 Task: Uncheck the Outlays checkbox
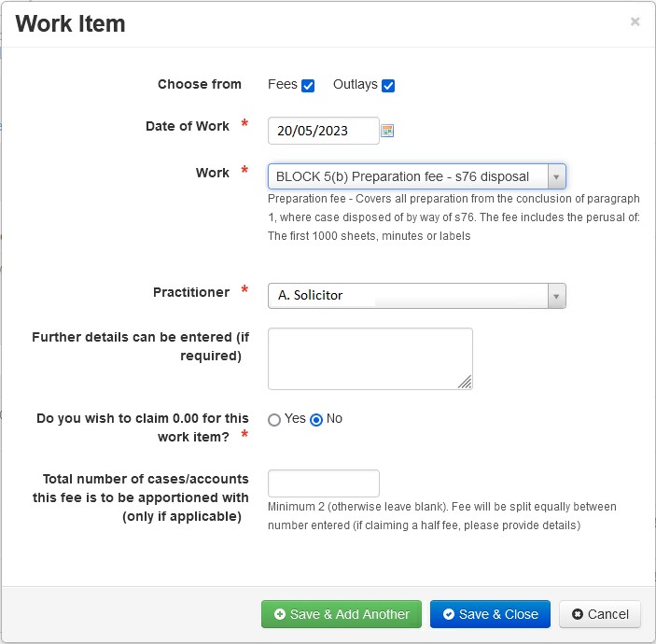(388, 85)
